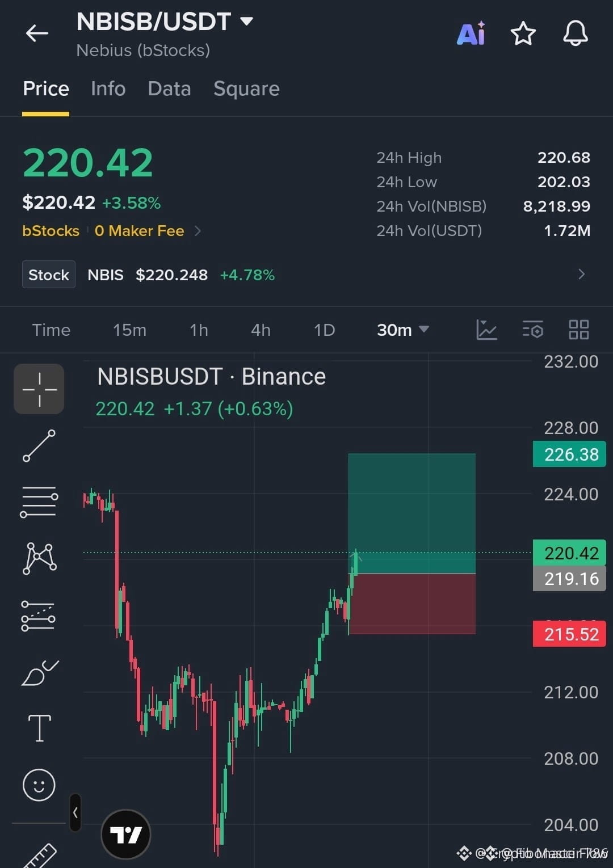Open the emoji sticker tool
This screenshot has height=868, width=613.
pyautogui.click(x=39, y=785)
